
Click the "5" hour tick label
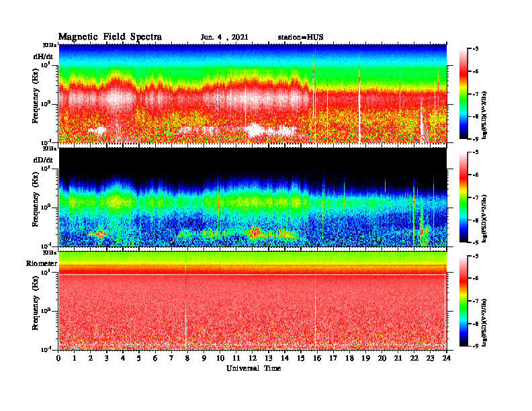tap(139, 358)
